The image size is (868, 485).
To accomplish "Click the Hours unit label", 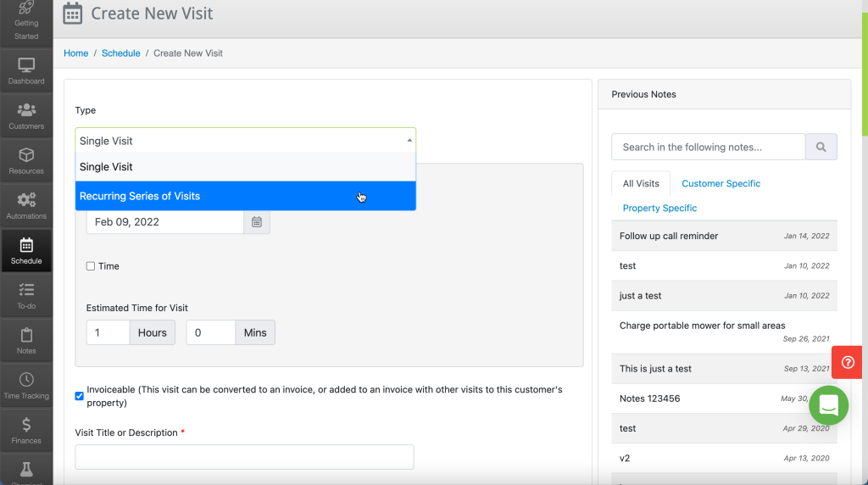I will pyautogui.click(x=153, y=332).
